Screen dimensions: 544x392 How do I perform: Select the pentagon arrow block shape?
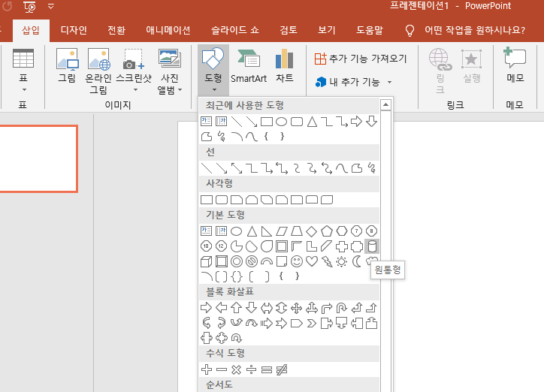(x=297, y=324)
